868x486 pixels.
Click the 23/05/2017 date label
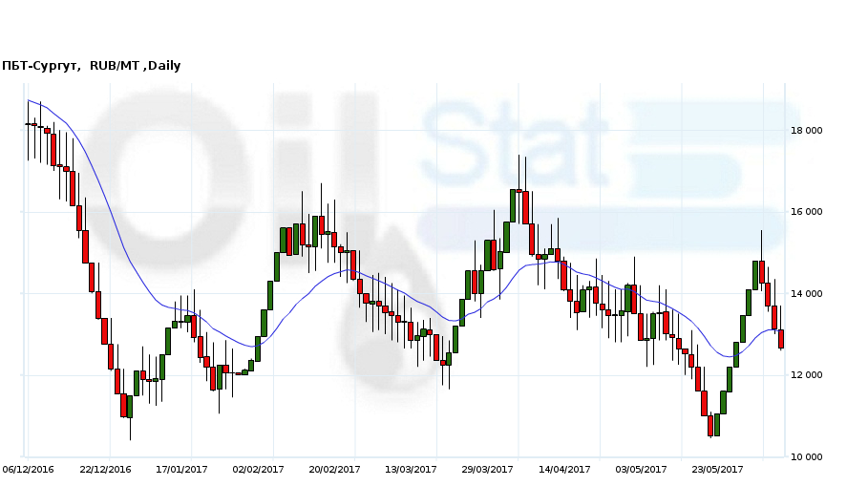pyautogui.click(x=717, y=470)
